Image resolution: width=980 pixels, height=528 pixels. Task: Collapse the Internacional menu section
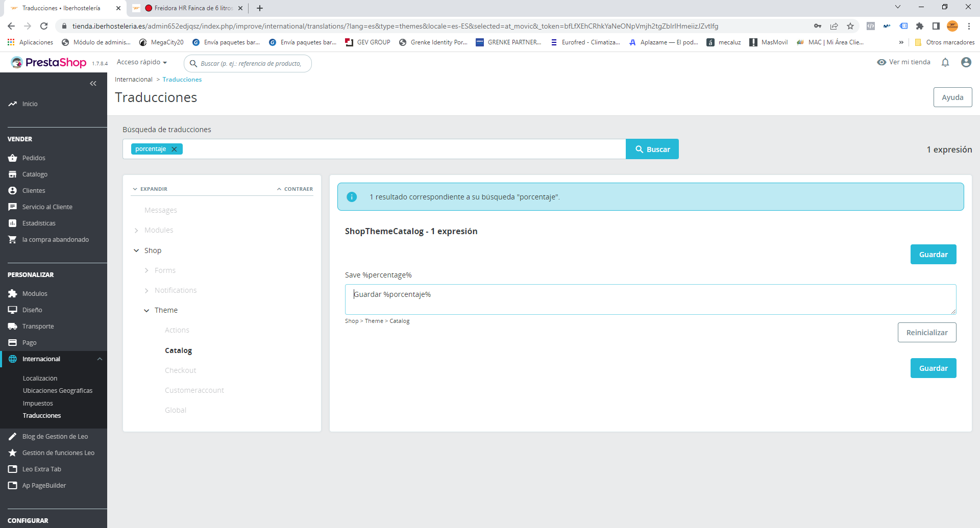(x=100, y=359)
